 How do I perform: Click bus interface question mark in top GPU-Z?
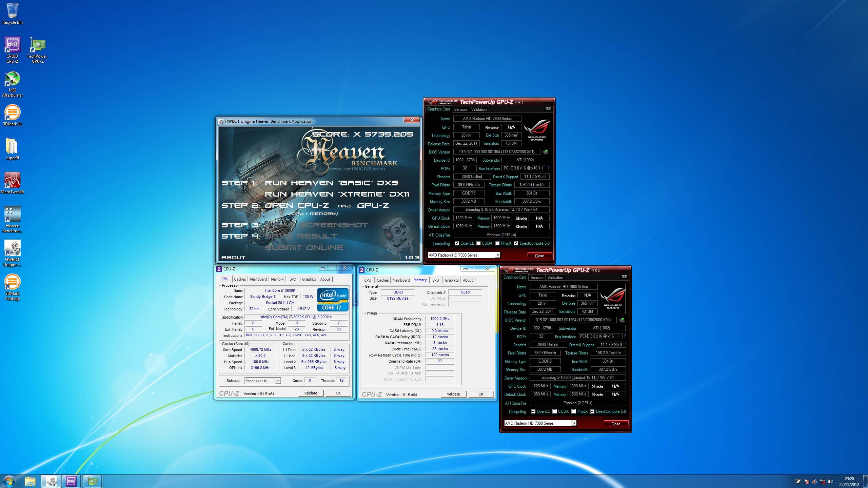click(x=548, y=168)
